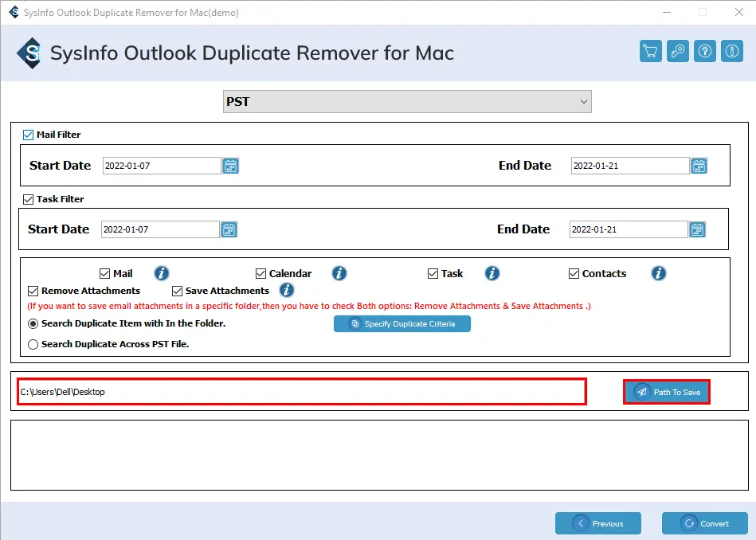Open the shopping cart buy icon
The height and width of the screenshot is (540, 756).
coord(650,51)
